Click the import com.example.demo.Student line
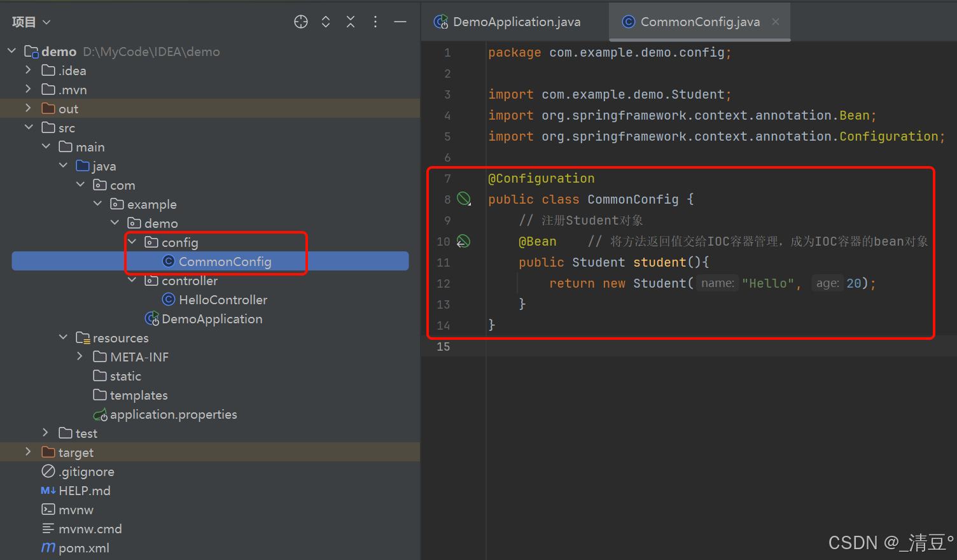 (x=610, y=94)
